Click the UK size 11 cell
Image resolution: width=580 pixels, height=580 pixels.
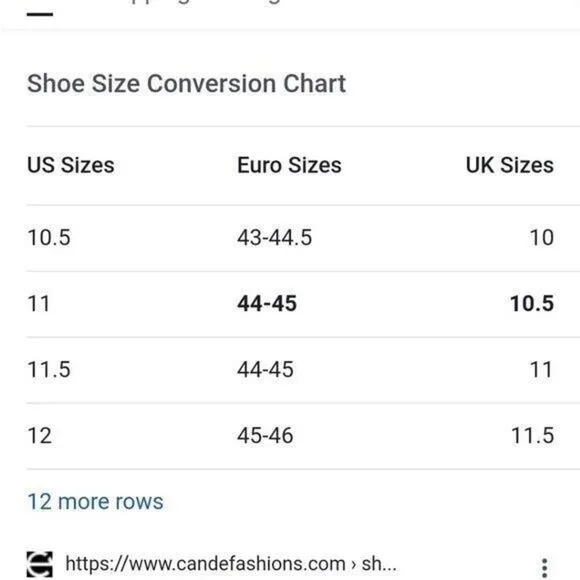[542, 370]
